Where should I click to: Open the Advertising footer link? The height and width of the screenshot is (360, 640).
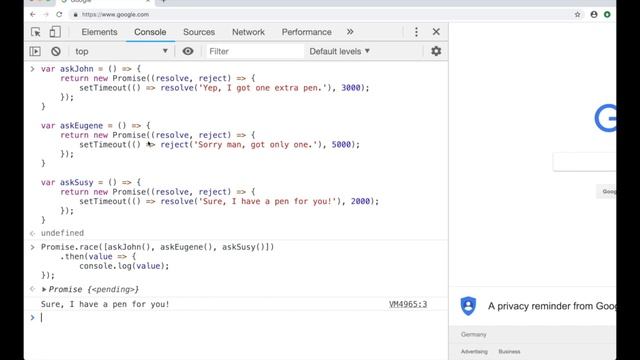click(x=474, y=351)
